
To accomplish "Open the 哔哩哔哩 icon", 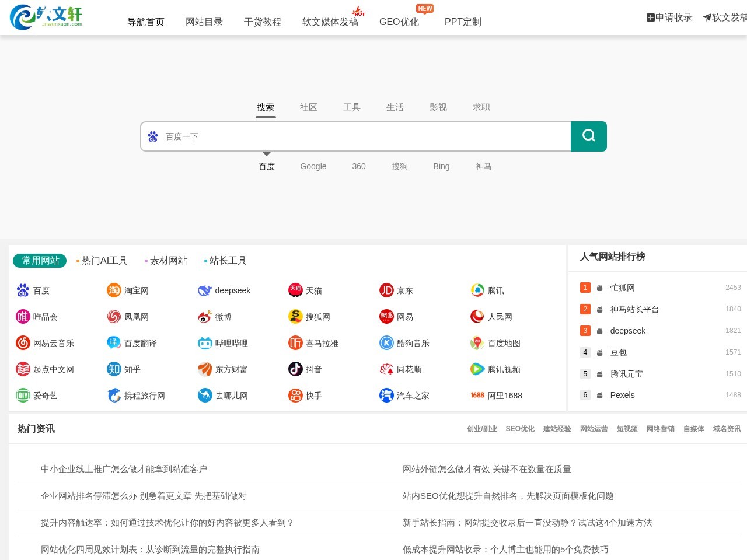I will (205, 343).
